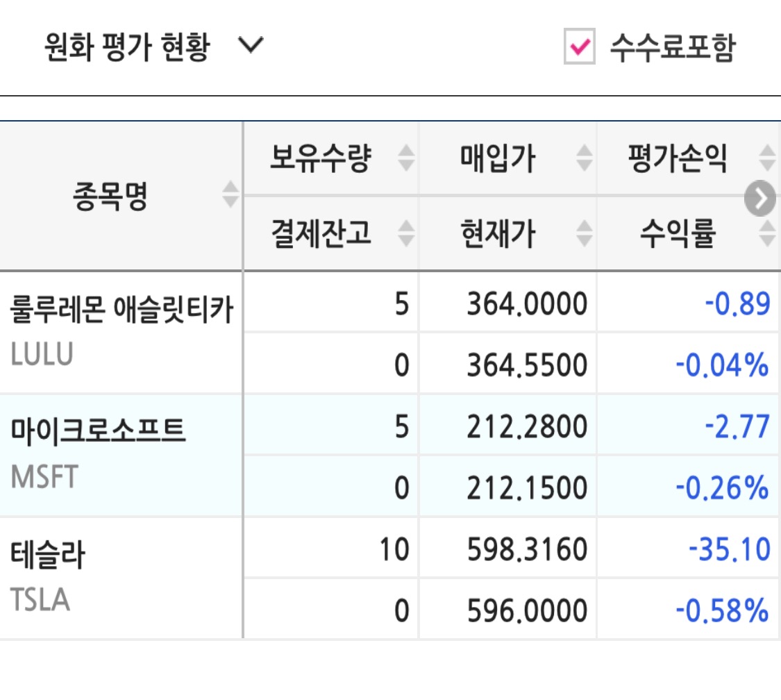Image resolution: width=781 pixels, height=700 pixels.
Task: Click the 결제잔고 header label
Action: [x=321, y=233]
